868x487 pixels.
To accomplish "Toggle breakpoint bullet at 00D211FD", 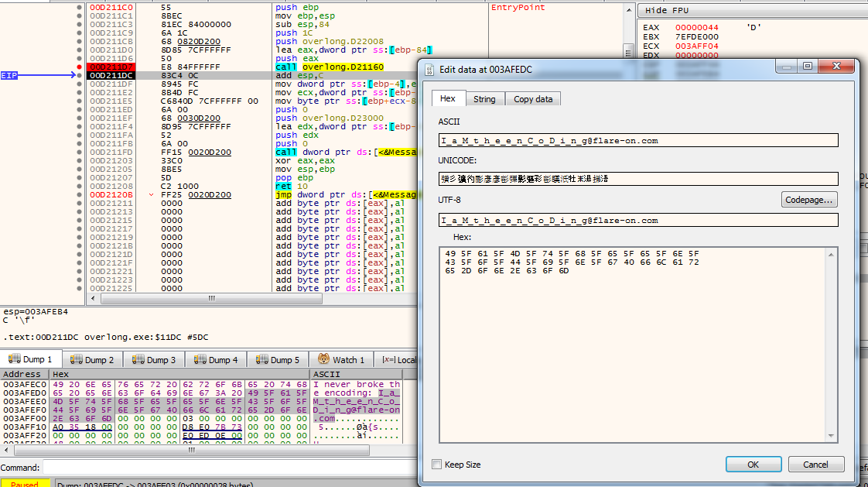I will [79, 153].
